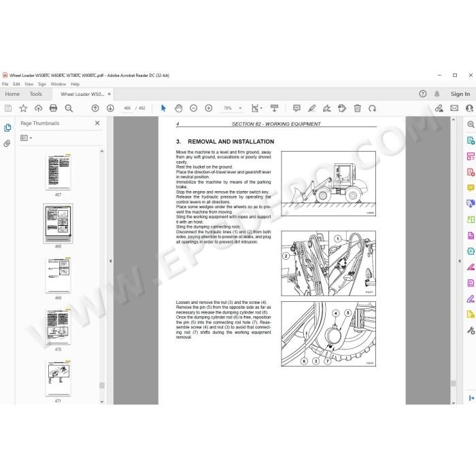The height and width of the screenshot is (476, 476).
Task: Add a sticky note comment
Action: [296, 108]
